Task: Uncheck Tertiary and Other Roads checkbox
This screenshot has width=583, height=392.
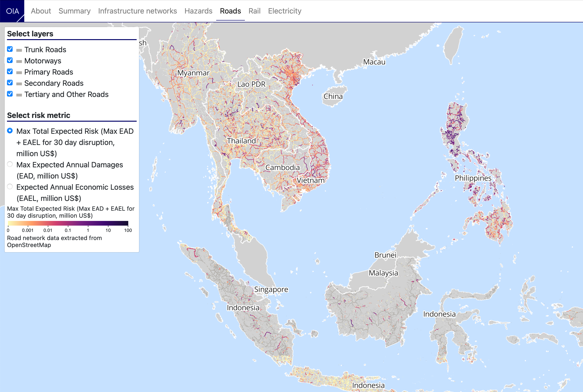Action: tap(10, 94)
